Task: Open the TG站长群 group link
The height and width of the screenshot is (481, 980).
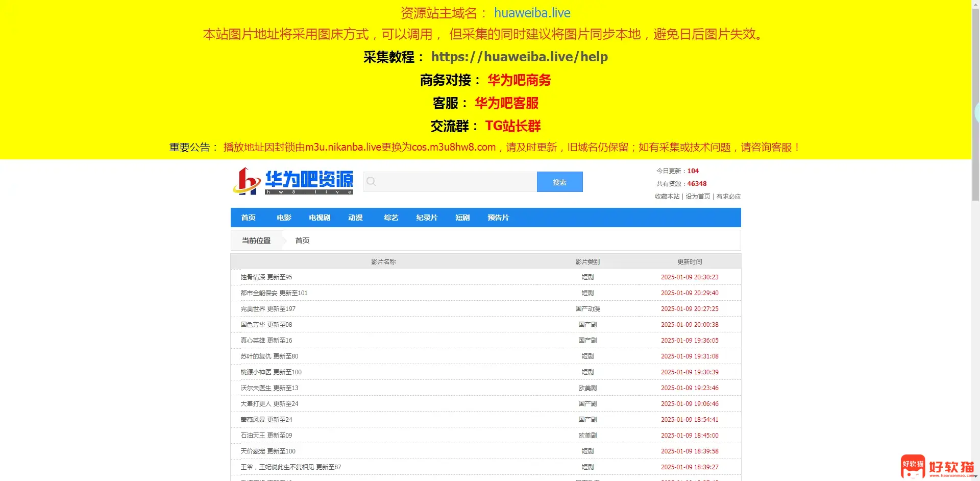Action: [512, 126]
